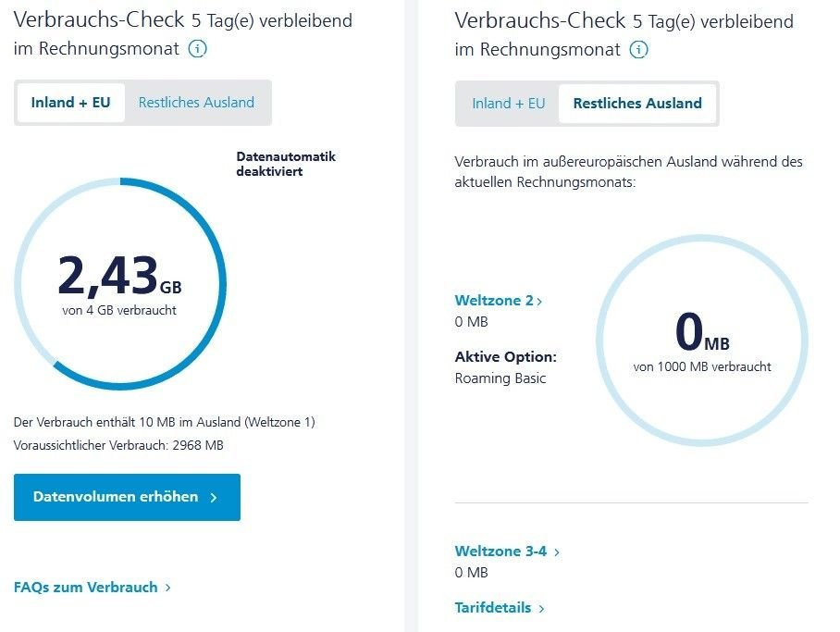Select Inland + EU tab in left panel

70,103
